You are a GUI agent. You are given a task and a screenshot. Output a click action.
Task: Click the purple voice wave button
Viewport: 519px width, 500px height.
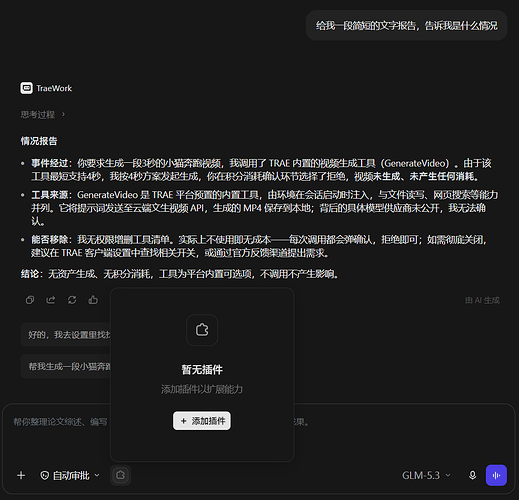pyautogui.click(x=496, y=475)
